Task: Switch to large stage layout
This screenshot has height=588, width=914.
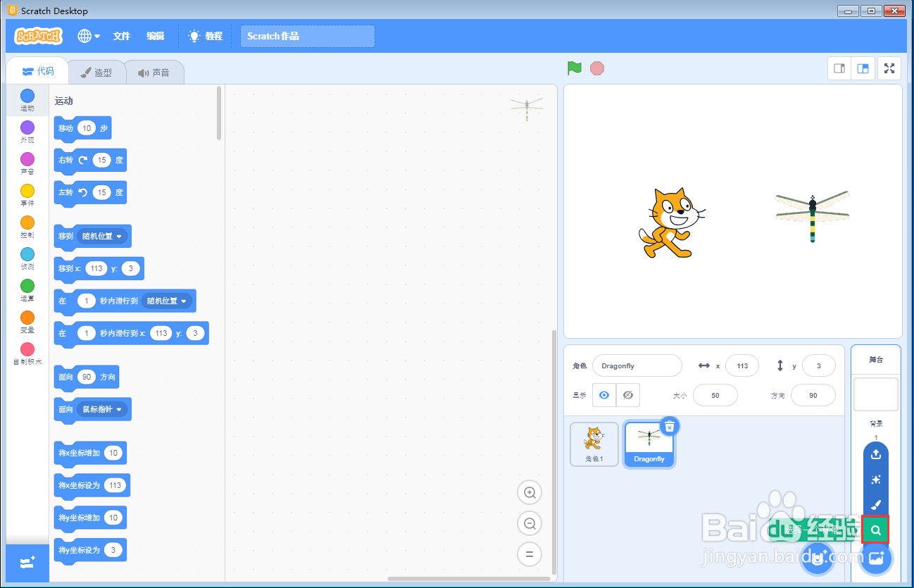Action: coord(863,68)
